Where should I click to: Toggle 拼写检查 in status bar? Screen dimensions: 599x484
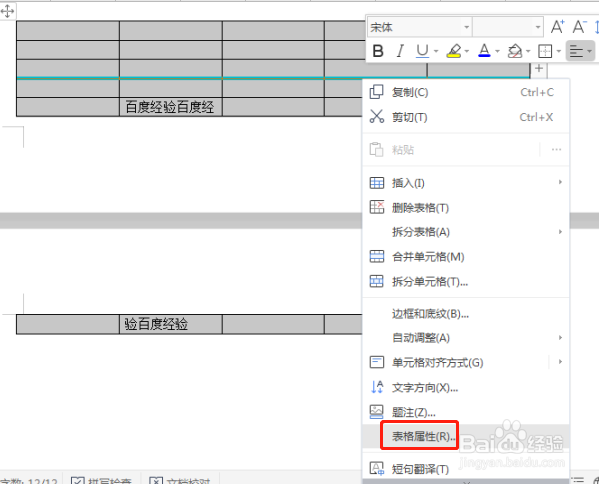tap(101, 480)
